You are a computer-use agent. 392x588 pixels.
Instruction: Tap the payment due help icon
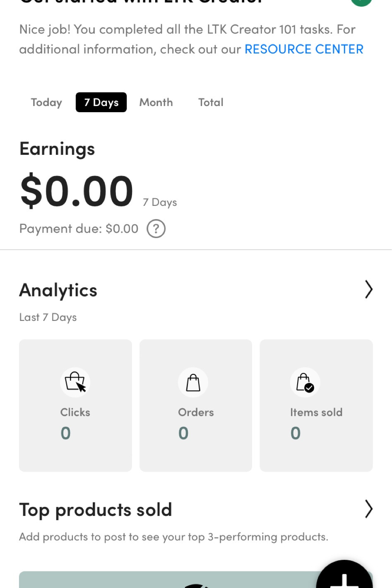(156, 229)
